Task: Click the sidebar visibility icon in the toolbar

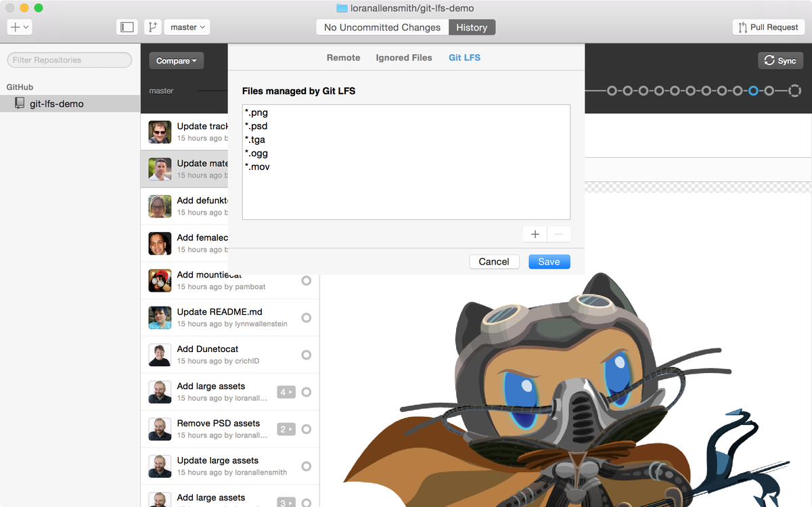Action: pos(127,26)
